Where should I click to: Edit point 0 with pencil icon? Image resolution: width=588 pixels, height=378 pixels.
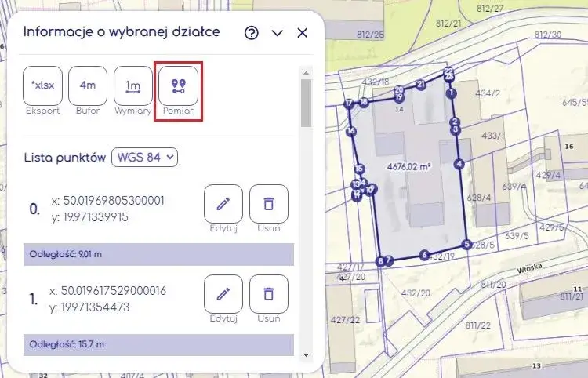(223, 204)
